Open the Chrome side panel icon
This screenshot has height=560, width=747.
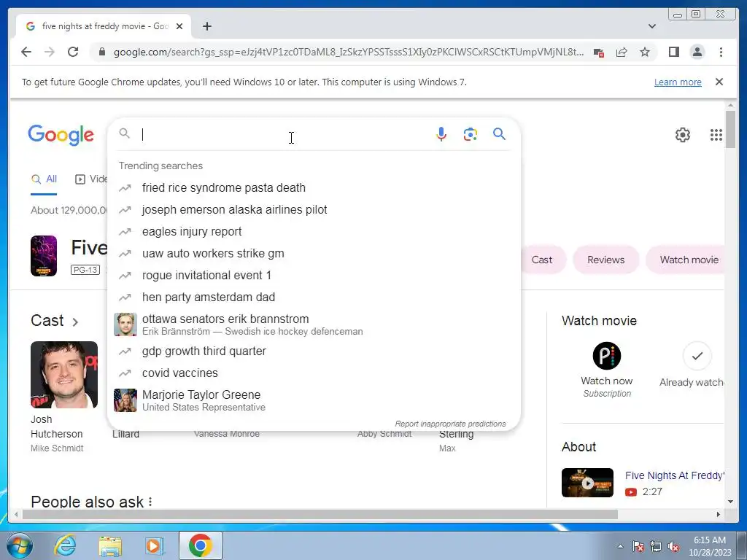(x=673, y=52)
